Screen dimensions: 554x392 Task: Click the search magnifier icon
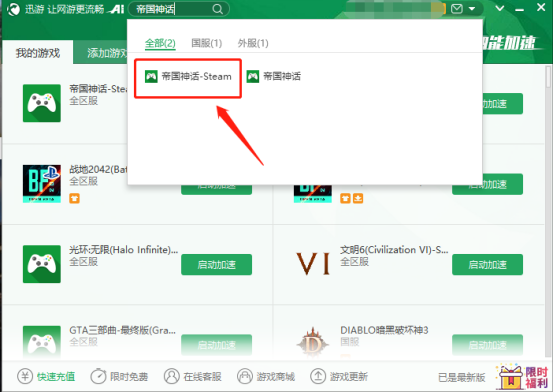[218, 9]
